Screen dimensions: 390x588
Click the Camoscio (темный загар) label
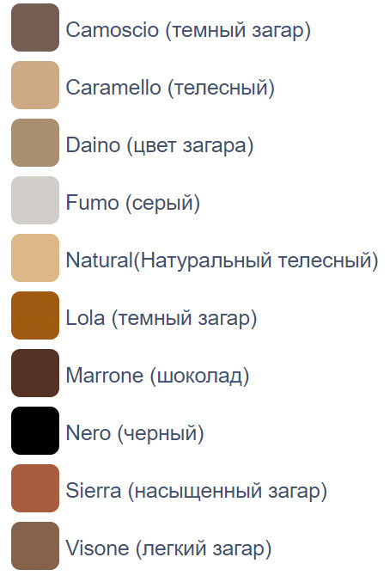pos(188,30)
